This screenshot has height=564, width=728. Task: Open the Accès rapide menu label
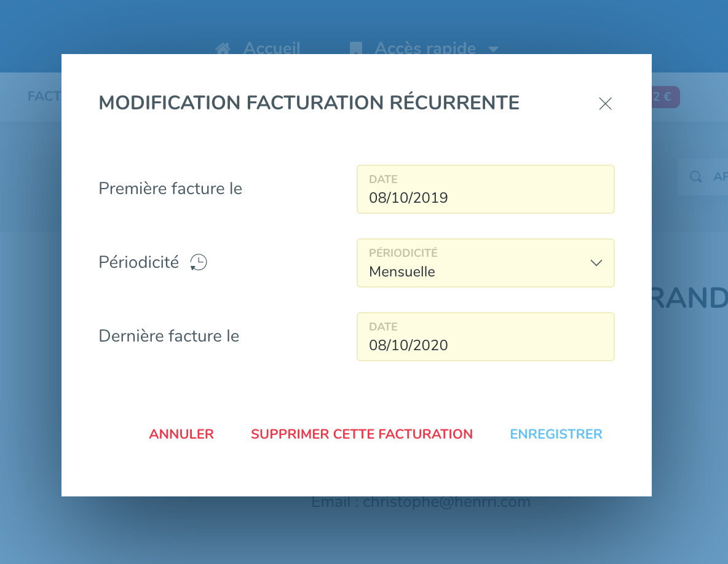click(425, 49)
